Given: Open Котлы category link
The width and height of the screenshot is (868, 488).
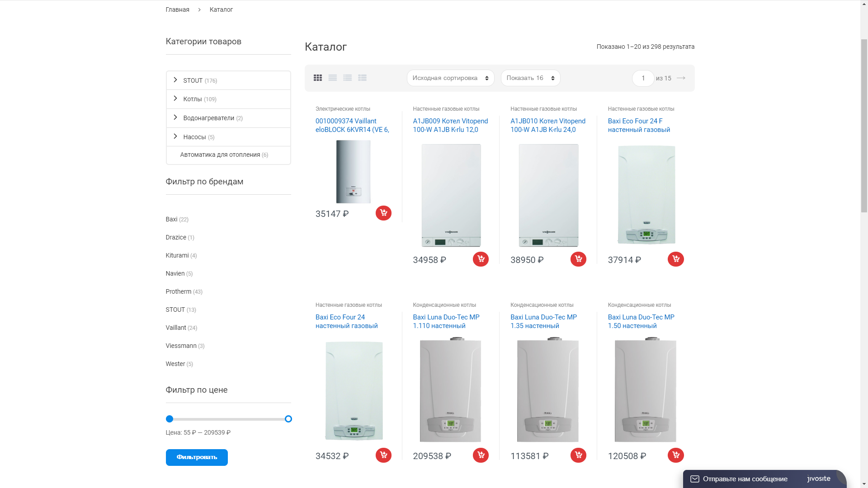Looking at the screenshot, I should click(193, 99).
